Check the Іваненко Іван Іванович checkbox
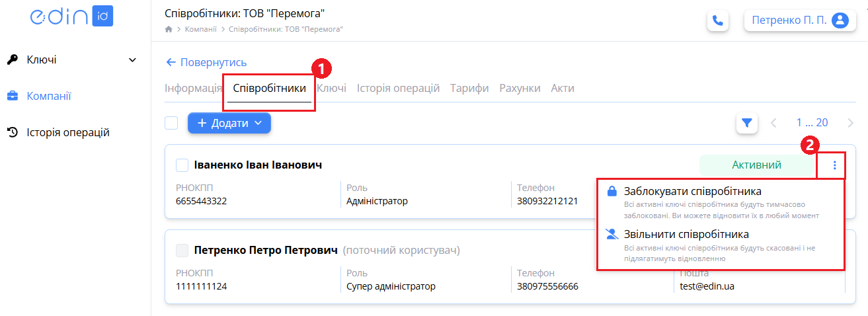Viewport: 868px width, 316px height. 182,165
